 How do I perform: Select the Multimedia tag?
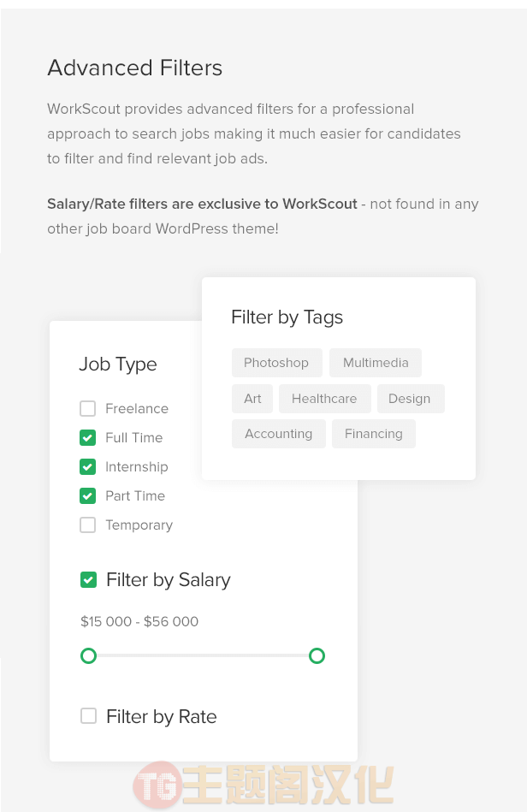pos(376,363)
